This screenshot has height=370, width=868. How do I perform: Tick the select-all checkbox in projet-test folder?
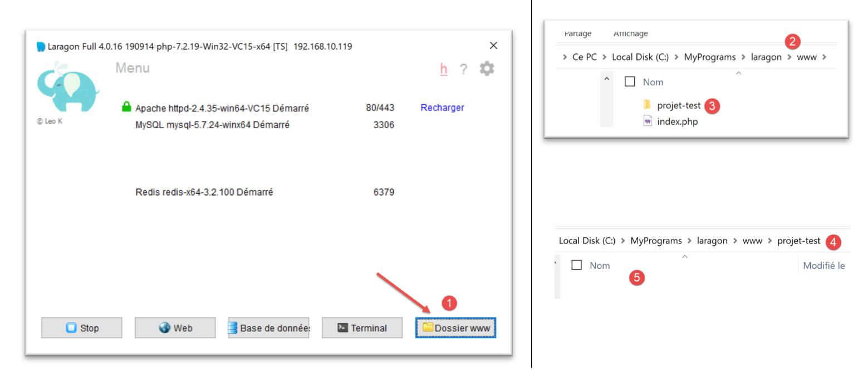click(x=577, y=265)
